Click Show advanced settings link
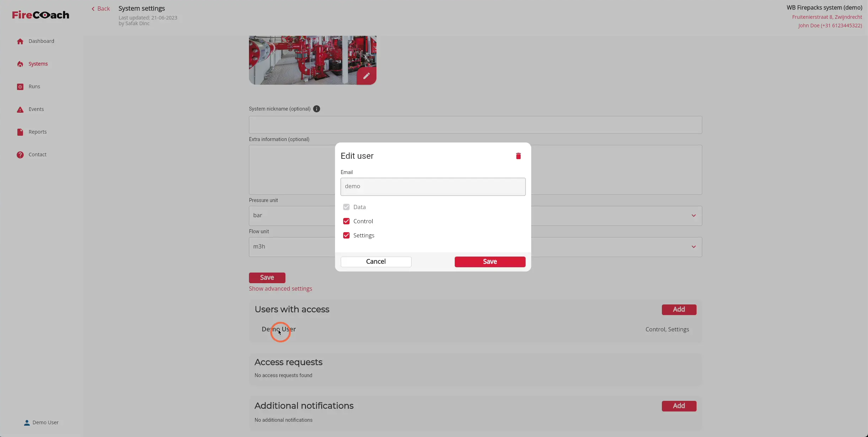 click(280, 288)
